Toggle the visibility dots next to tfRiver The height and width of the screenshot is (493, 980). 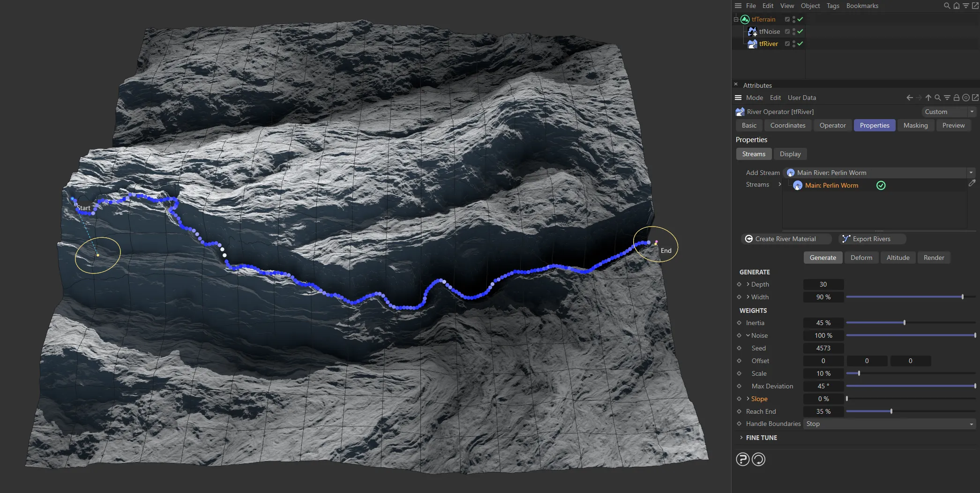tap(794, 43)
